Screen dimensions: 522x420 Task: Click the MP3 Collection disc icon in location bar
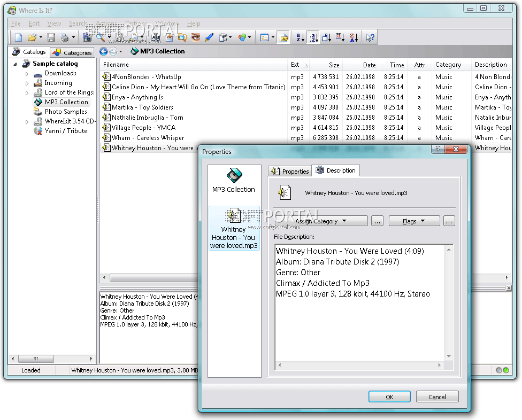(x=134, y=51)
